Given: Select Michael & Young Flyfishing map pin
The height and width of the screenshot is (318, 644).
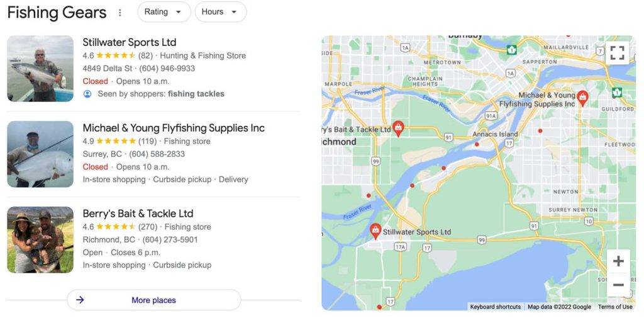Looking at the screenshot, I should click(582, 98).
